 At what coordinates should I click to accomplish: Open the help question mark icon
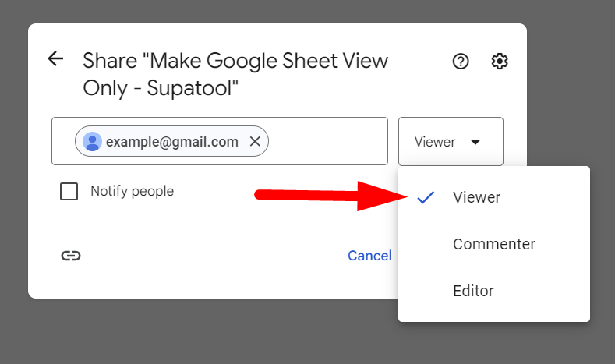(x=461, y=62)
